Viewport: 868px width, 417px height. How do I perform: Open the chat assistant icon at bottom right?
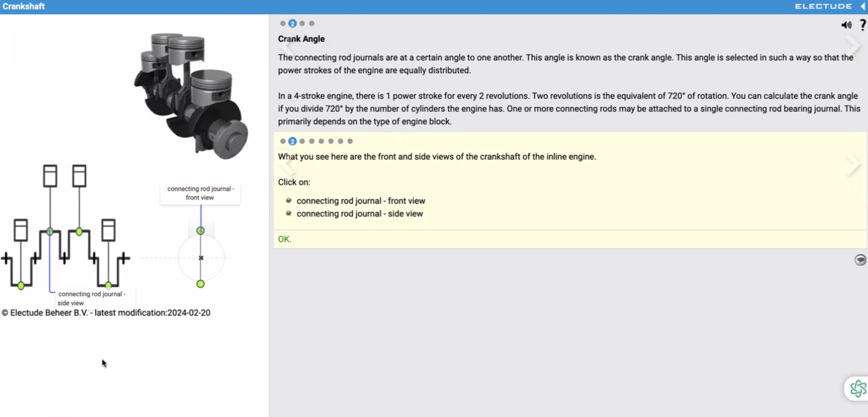coord(856,388)
